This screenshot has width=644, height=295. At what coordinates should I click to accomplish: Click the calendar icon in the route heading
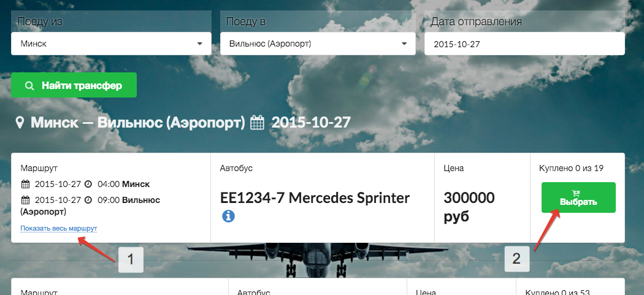pos(258,123)
